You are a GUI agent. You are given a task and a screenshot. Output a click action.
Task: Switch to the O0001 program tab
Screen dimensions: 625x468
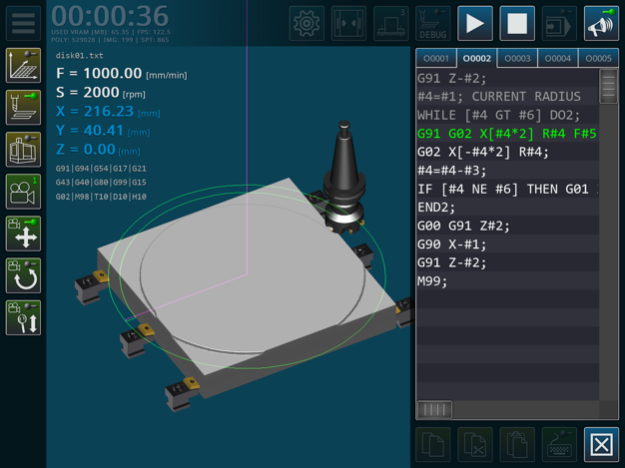(x=436, y=58)
